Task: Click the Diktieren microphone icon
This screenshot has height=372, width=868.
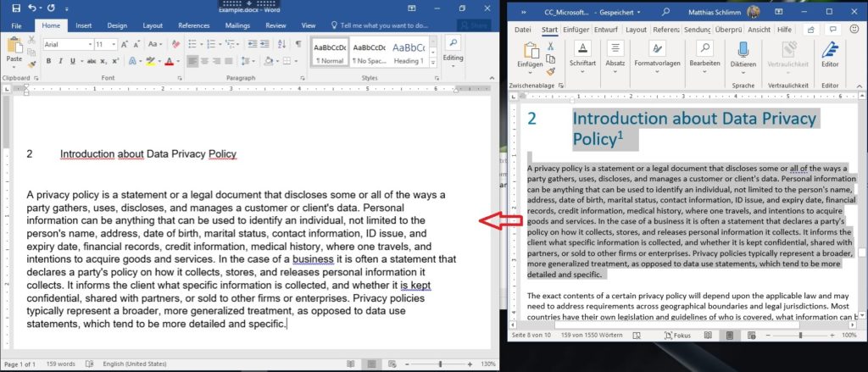Action: click(x=743, y=49)
